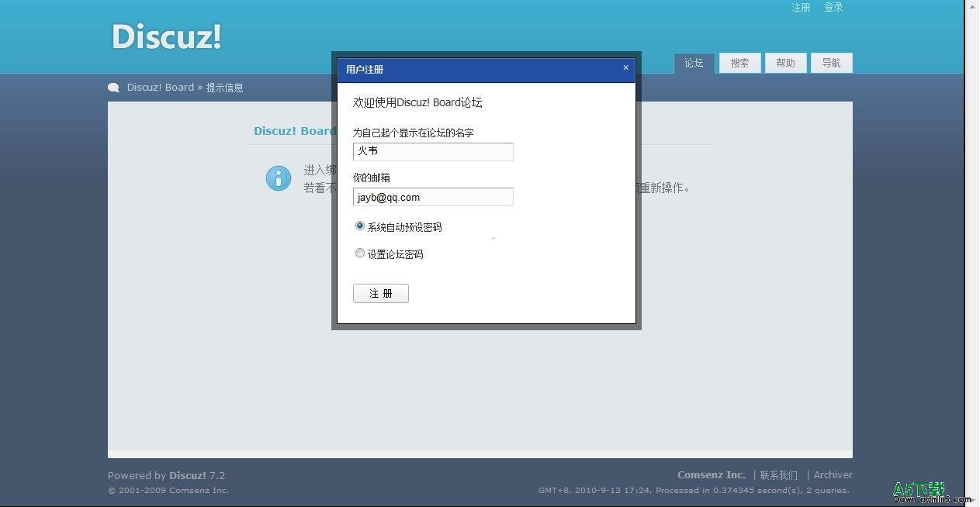980x507 pixels.
Task: Open Discuz! Board breadcrumb link
Action: click(161, 88)
